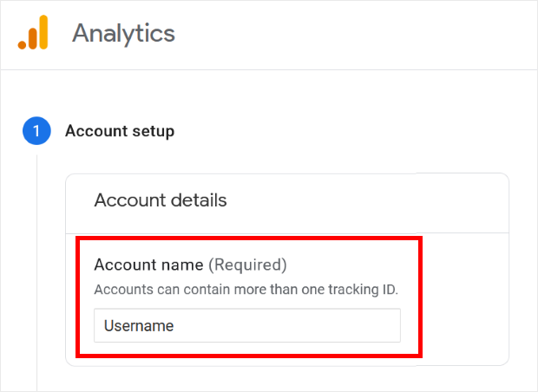The height and width of the screenshot is (392, 538).
Task: Click the Account name label
Action: click(x=148, y=265)
